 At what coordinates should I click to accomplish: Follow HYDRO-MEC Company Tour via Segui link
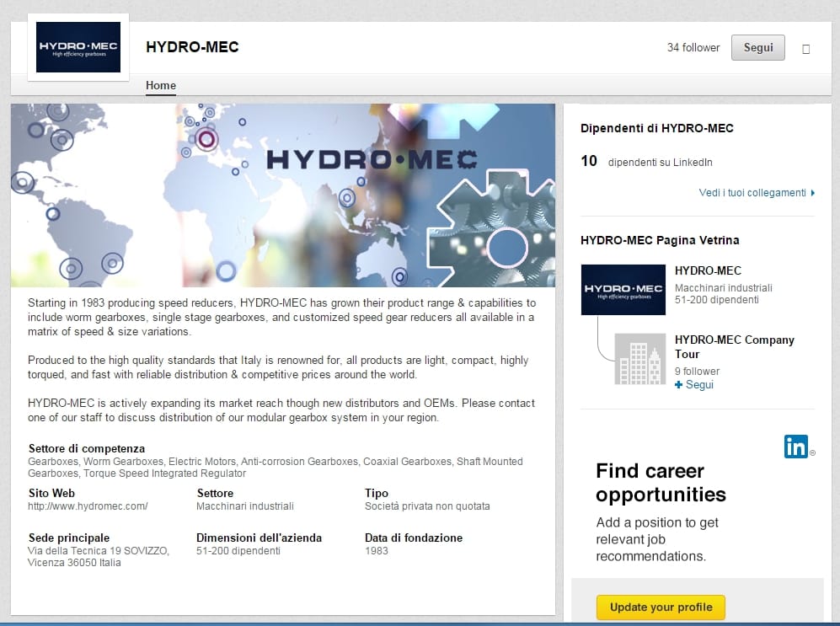click(699, 384)
